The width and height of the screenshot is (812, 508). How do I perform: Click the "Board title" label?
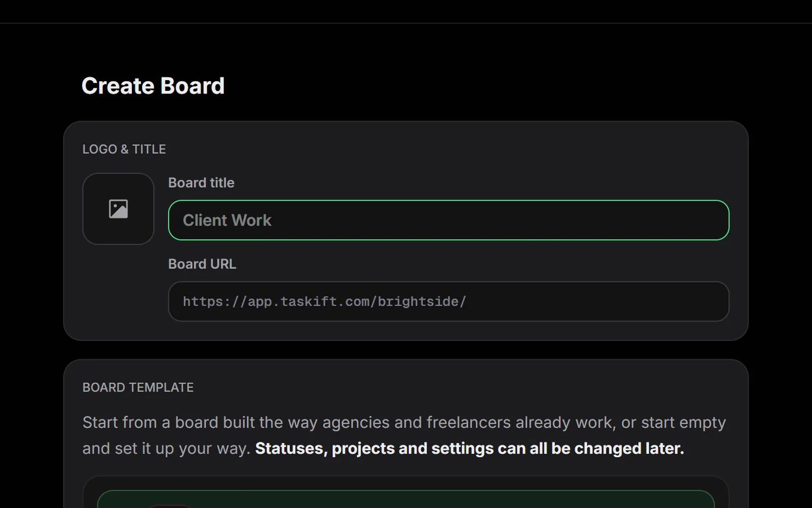tap(201, 183)
